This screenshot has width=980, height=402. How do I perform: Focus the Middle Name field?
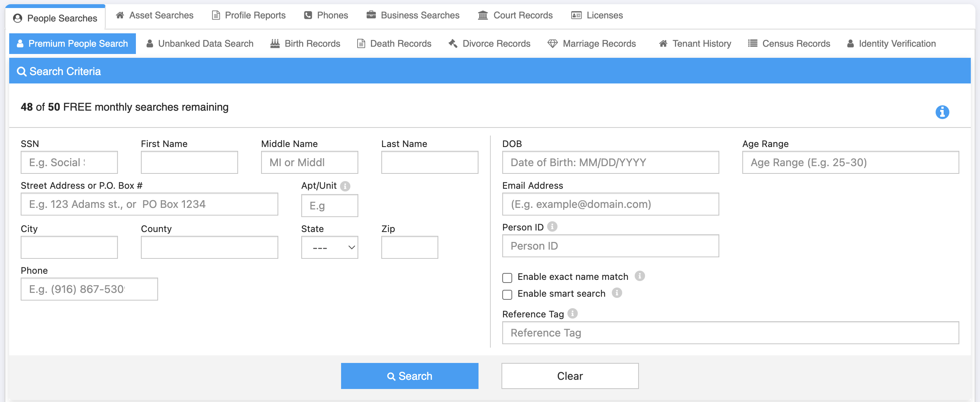pyautogui.click(x=310, y=162)
